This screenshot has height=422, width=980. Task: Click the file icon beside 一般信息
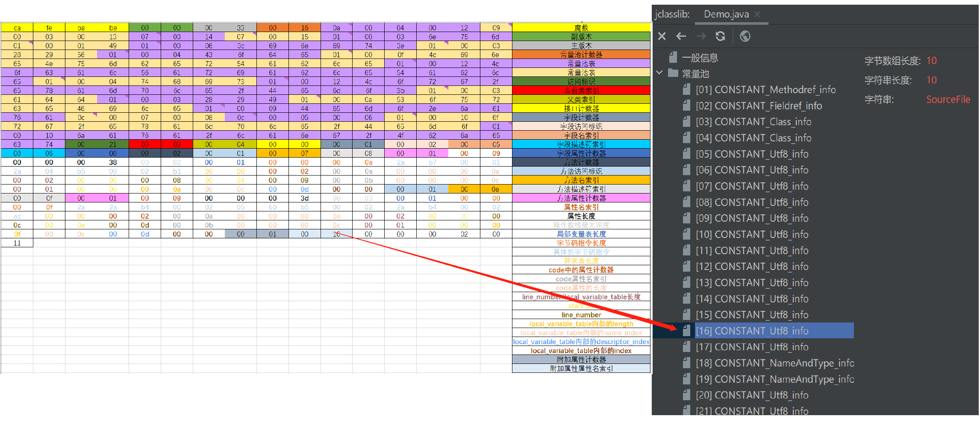673,57
